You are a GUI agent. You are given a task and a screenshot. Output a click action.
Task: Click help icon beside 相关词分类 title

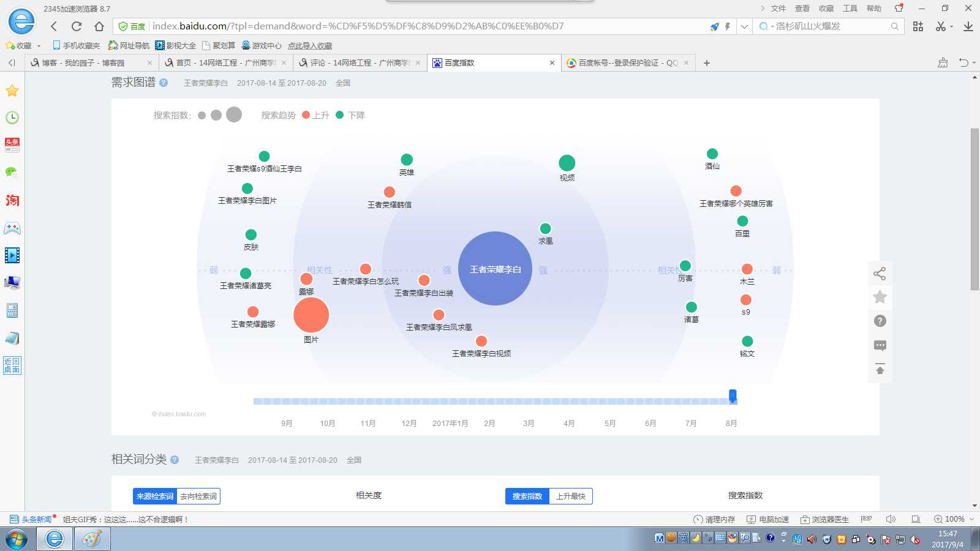[175, 460]
